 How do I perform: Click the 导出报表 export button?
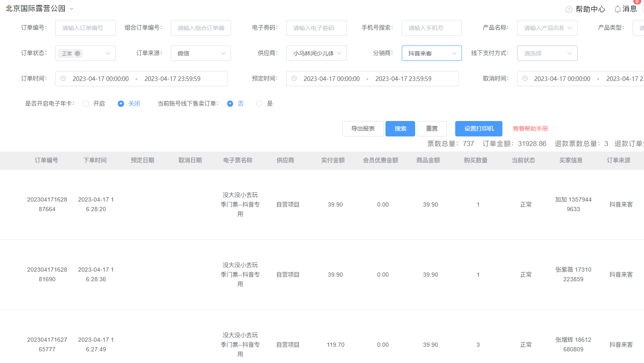[363, 129]
